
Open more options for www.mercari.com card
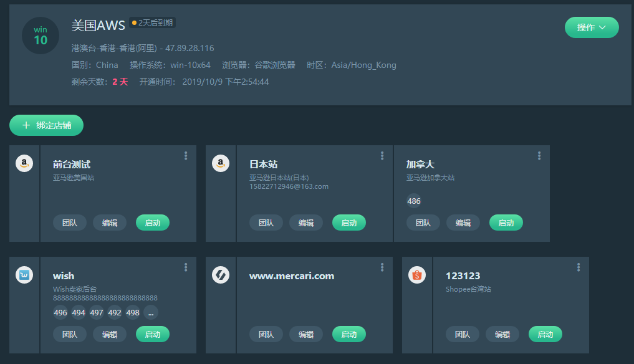coord(382,267)
